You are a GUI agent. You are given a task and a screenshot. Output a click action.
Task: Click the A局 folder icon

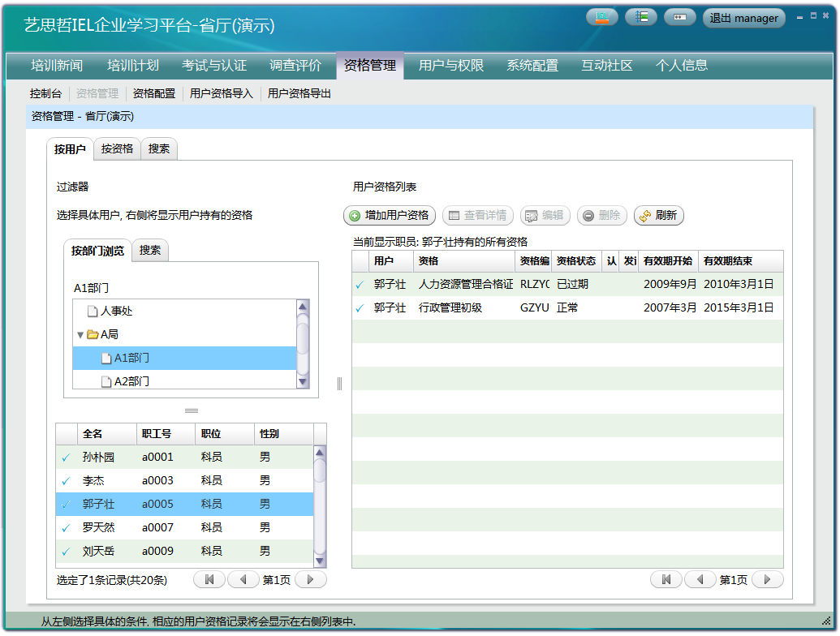tap(93, 334)
